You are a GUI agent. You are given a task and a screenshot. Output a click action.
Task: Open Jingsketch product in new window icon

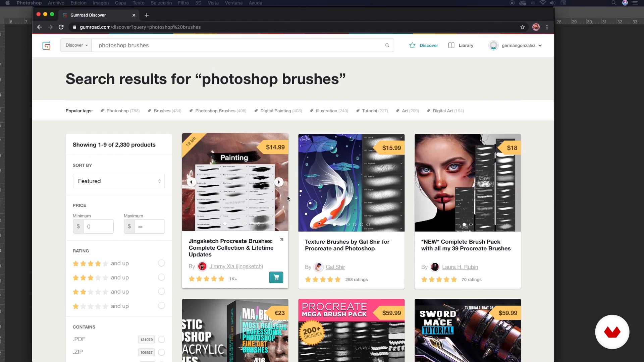coord(282,239)
